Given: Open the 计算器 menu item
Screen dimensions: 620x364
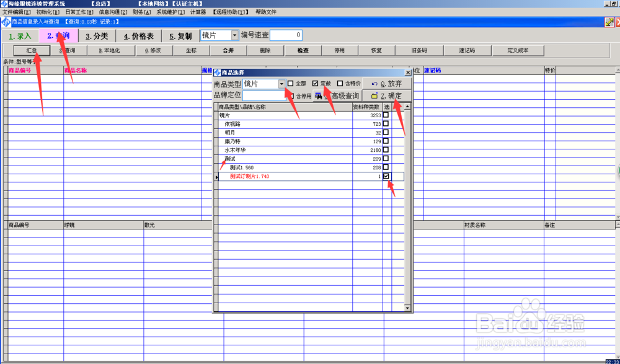Looking at the screenshot, I should pyautogui.click(x=198, y=12).
